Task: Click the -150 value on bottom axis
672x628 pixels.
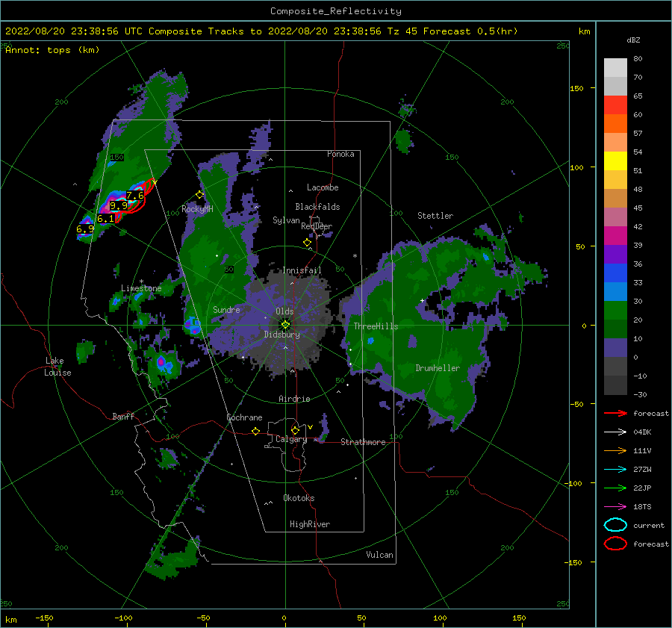Action: (x=44, y=618)
